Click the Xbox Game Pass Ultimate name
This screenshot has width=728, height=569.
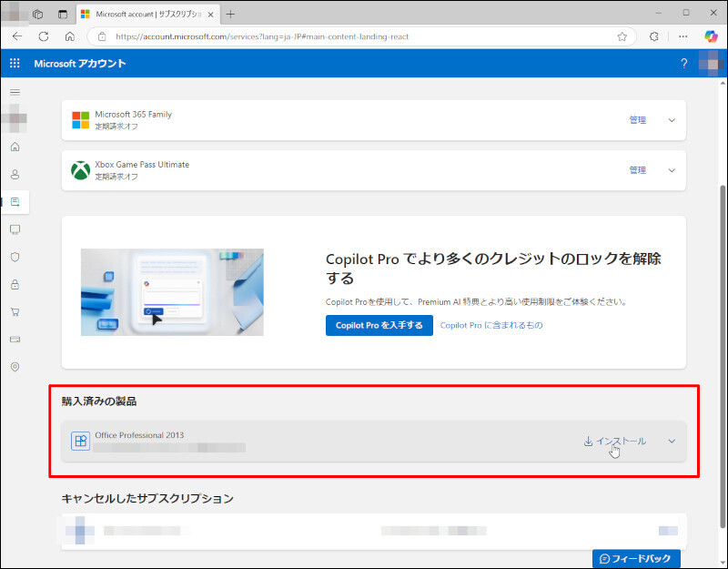pos(142,165)
